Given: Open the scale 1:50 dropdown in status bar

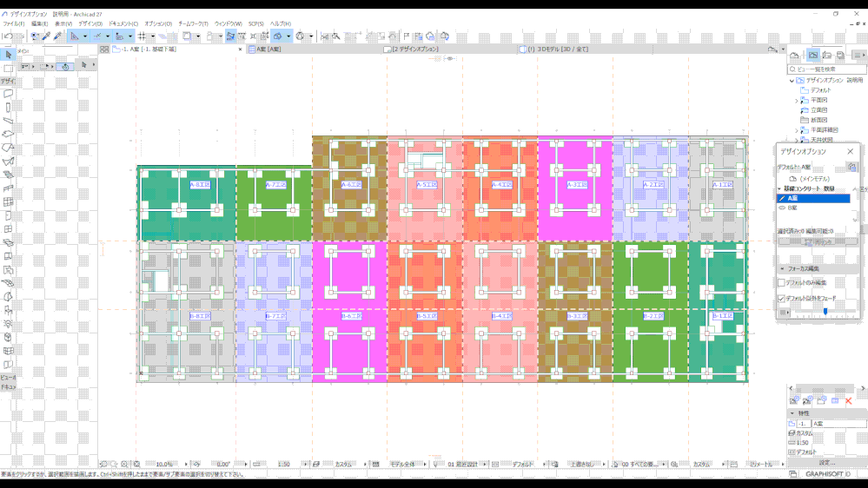Looking at the screenshot, I should (305, 465).
